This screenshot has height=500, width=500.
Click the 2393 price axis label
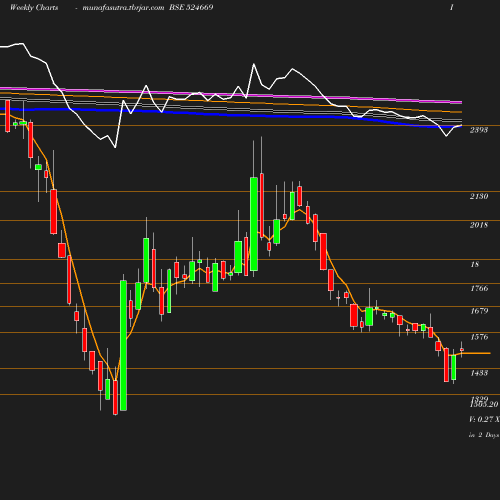click(x=479, y=130)
